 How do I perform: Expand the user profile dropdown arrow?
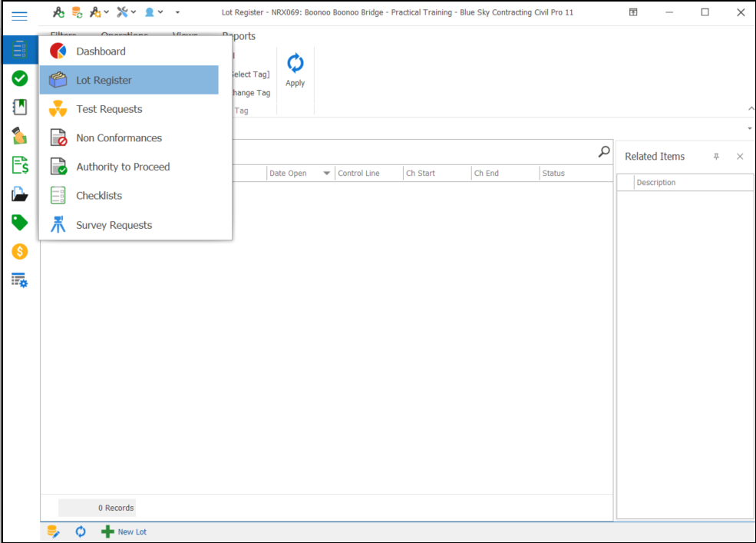pyautogui.click(x=160, y=12)
